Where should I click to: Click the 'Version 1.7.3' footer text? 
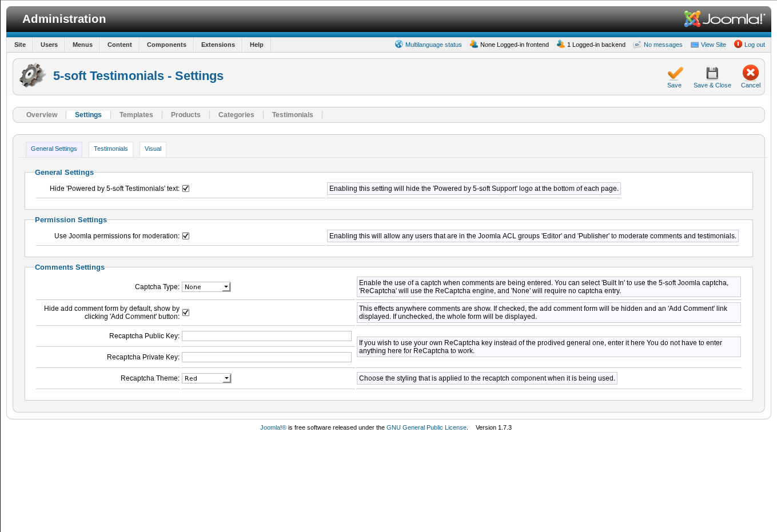click(x=493, y=427)
